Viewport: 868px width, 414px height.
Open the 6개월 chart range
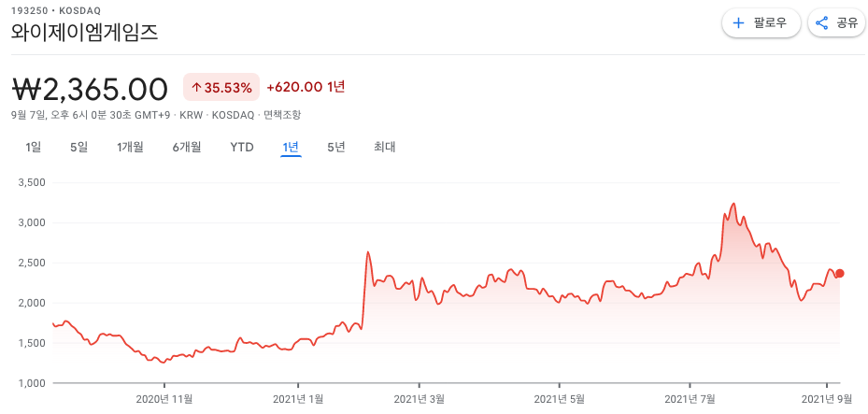187,148
